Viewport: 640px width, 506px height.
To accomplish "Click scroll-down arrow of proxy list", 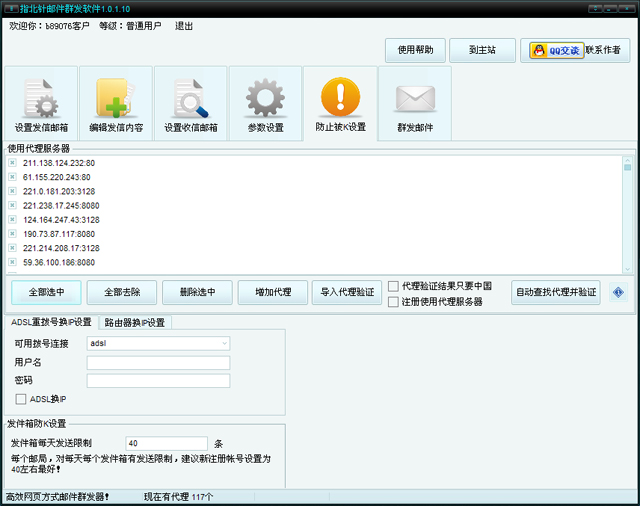I will (627, 269).
